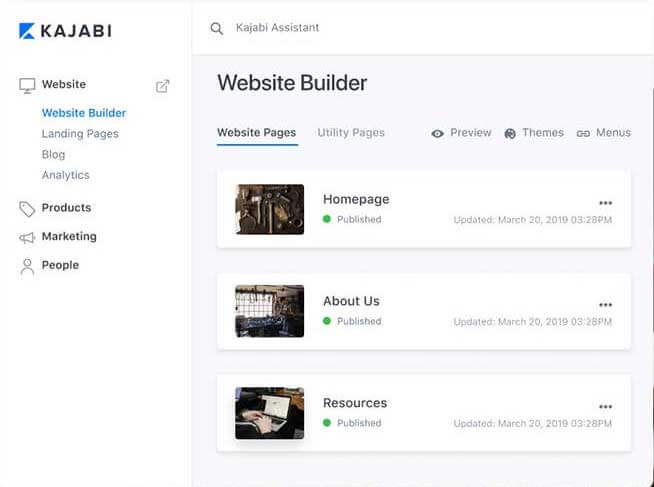Click the Resources page title
The height and width of the screenshot is (487, 654).
pyautogui.click(x=355, y=403)
